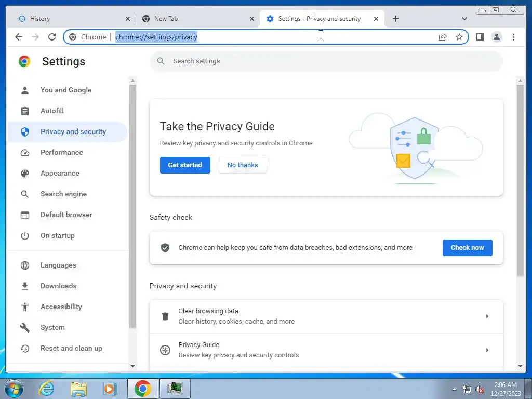The height and width of the screenshot is (399, 532).
Task: Click the Chrome logo beside Settings title
Action: [x=24, y=61]
